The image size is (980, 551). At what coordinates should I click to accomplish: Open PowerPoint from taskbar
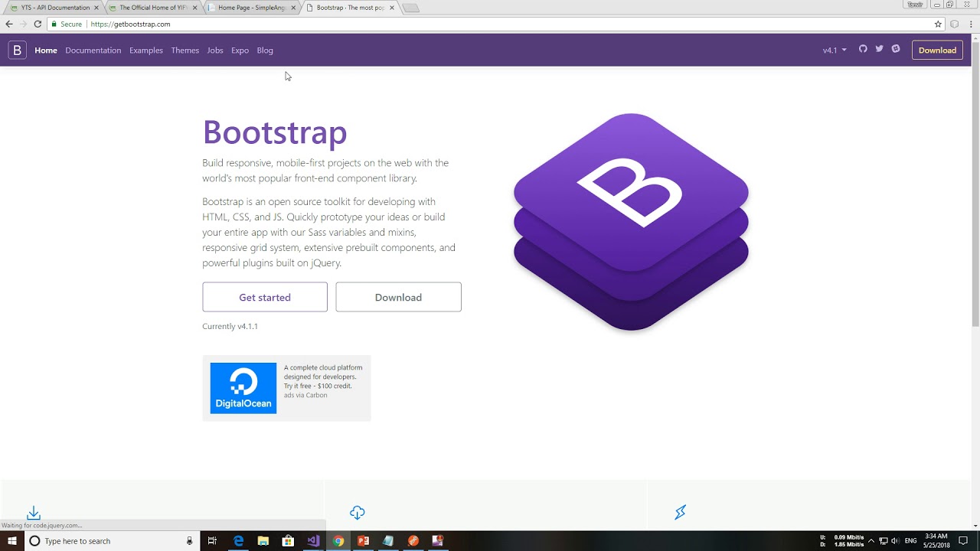pos(364,541)
